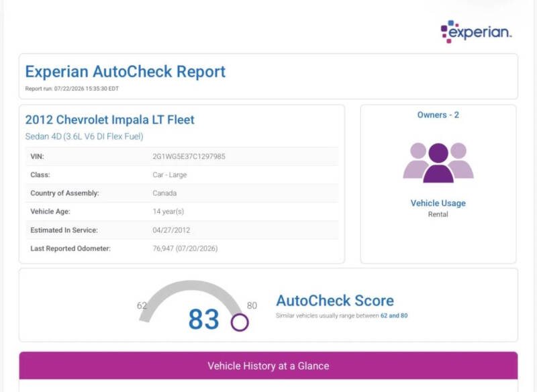Click the Sedan 4D engine description subtitle
537x392 pixels.
click(x=85, y=136)
